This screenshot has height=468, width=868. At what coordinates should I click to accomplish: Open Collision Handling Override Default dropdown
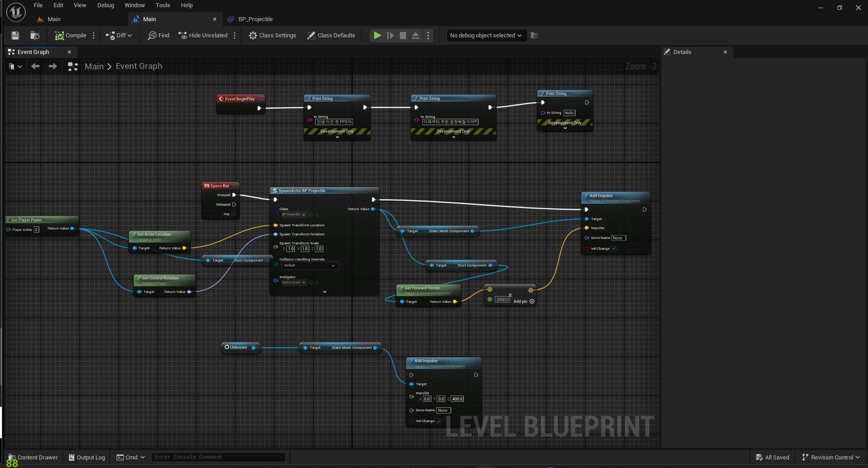pos(310,265)
